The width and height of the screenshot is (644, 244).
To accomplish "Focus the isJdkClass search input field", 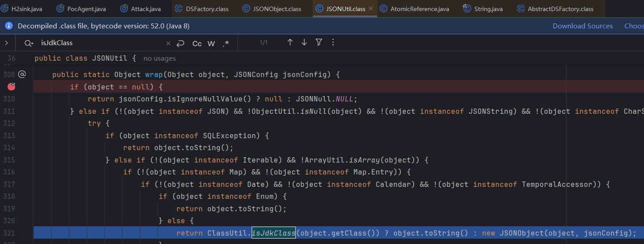I will pos(102,43).
